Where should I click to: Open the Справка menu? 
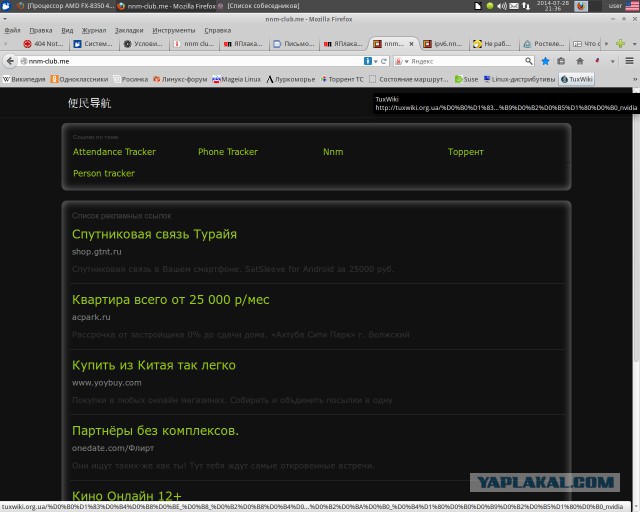tap(218, 31)
